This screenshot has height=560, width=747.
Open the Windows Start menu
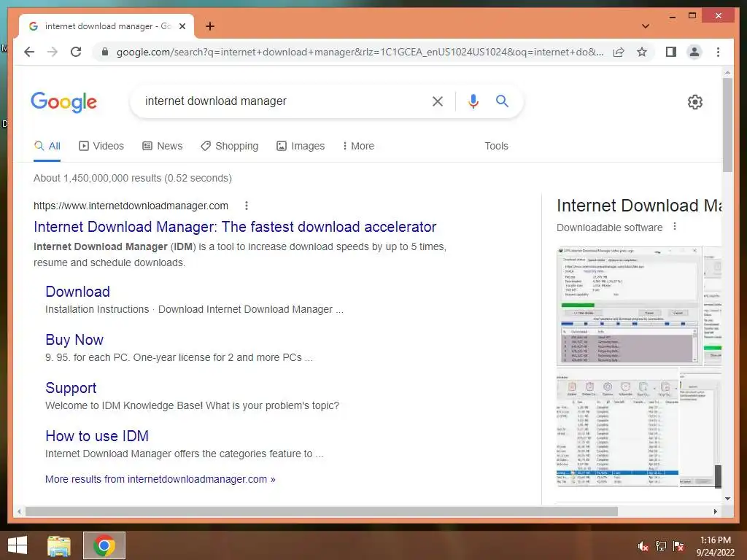pyautogui.click(x=18, y=545)
